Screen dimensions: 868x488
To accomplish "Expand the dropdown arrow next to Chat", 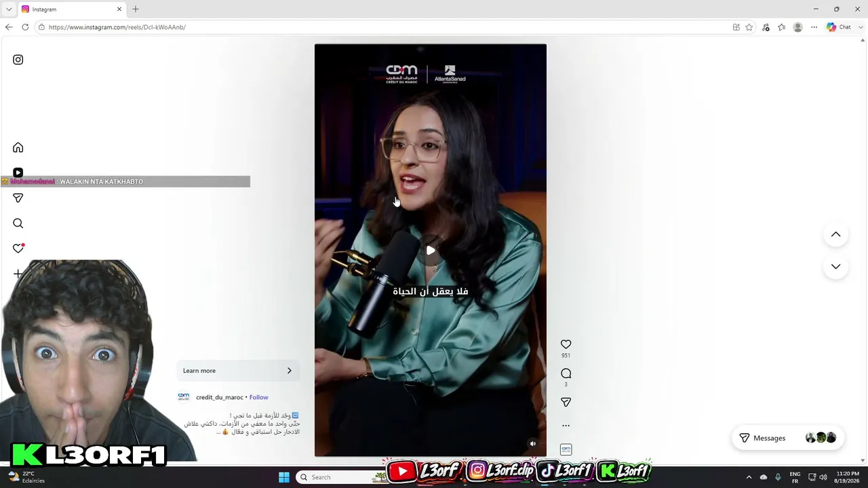I will point(859,27).
